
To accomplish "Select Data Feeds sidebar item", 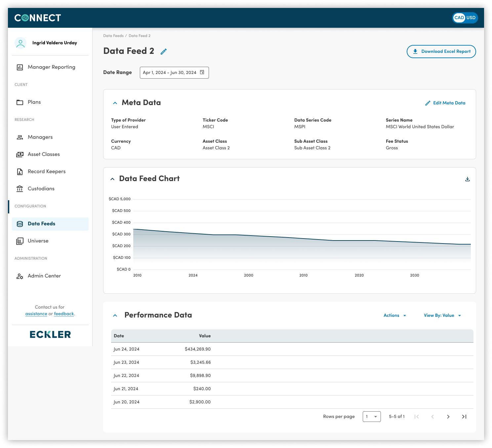I will click(50, 224).
